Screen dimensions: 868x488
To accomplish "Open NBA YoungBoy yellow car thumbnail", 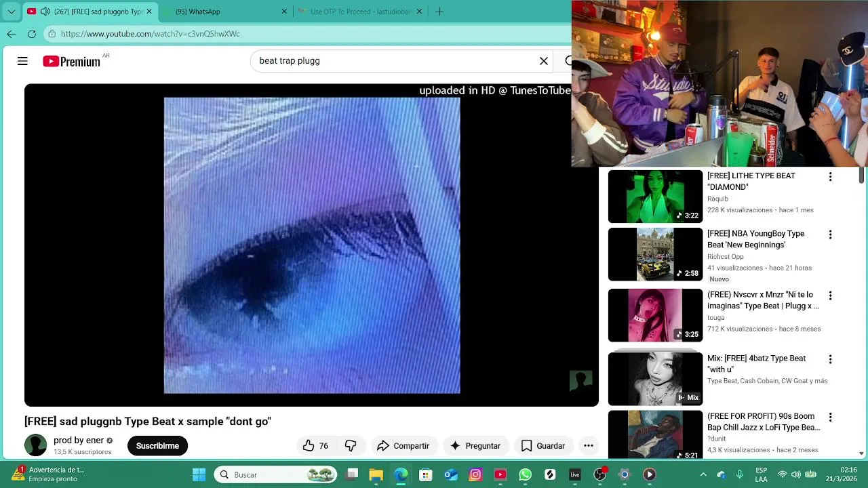I will click(655, 254).
